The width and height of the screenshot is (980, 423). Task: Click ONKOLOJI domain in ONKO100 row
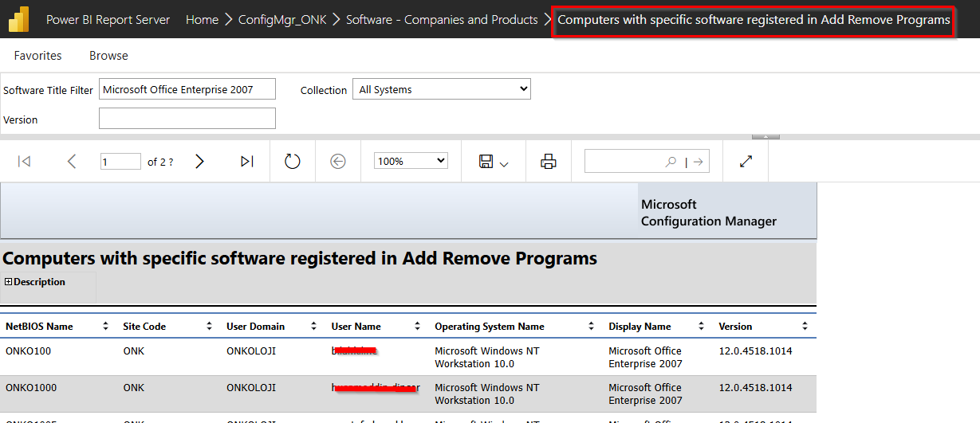point(251,351)
